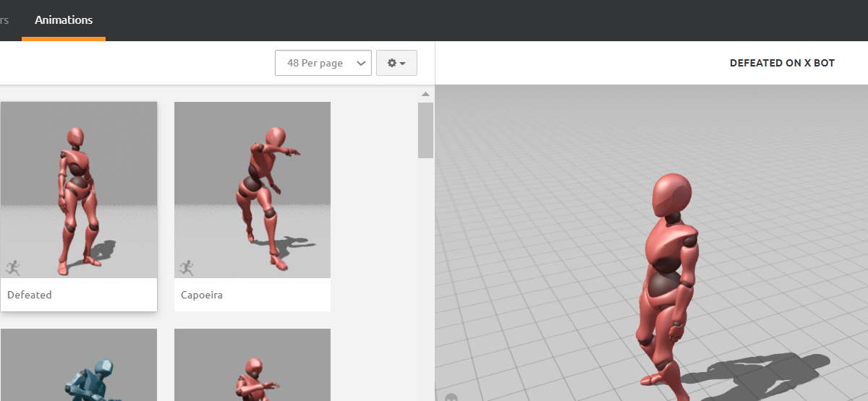Select the blue character animation thumbnail

pos(79,365)
